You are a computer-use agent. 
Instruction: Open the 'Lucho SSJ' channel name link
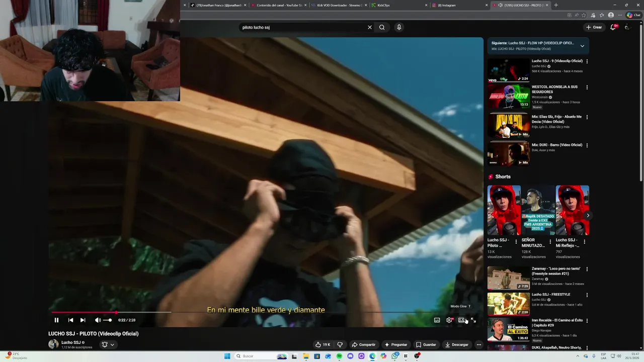point(71,342)
